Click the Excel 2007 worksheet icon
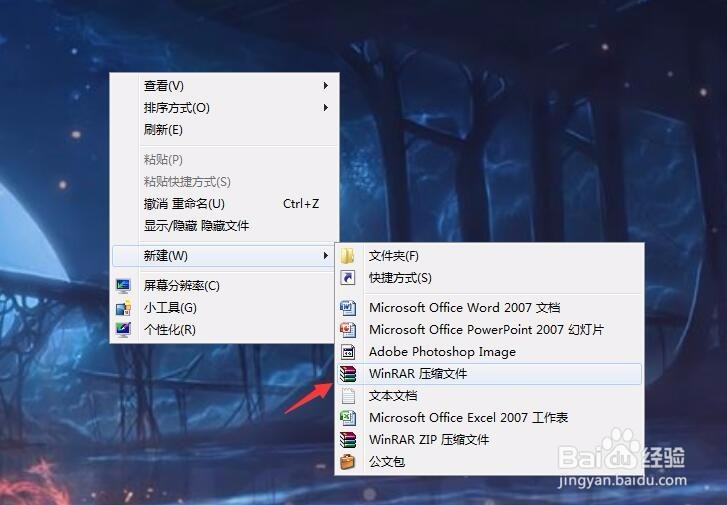 coord(348,418)
